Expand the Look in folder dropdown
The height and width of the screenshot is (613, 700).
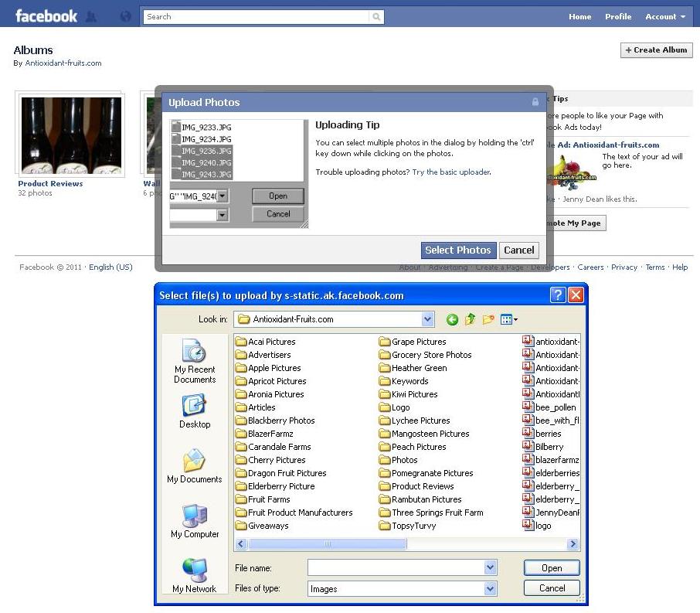(428, 319)
